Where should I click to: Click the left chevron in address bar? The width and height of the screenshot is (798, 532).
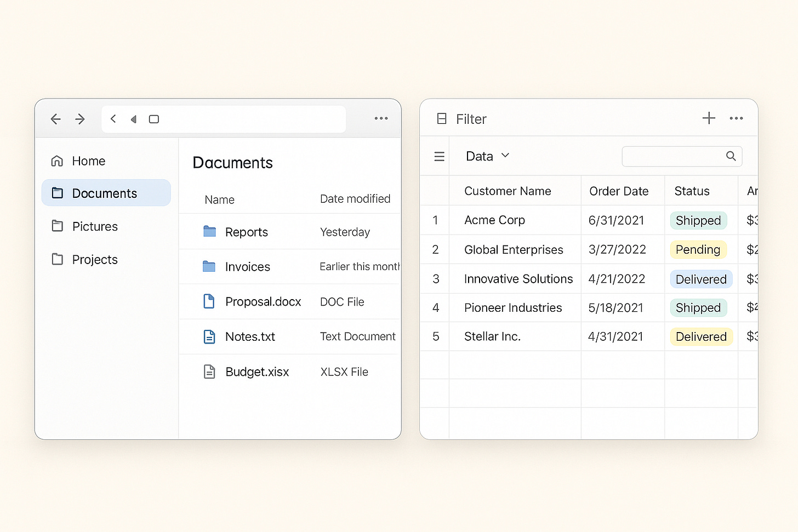[x=113, y=118]
